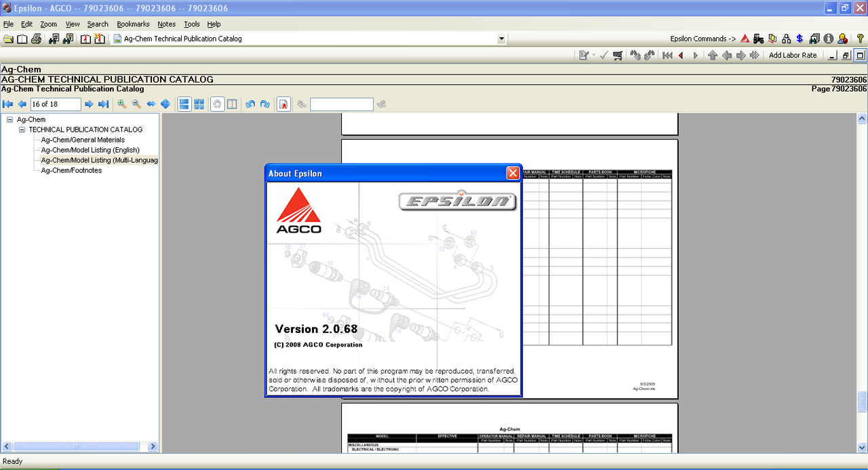This screenshot has height=470, width=868.
Task: Click tree panel horizontal scrollbar thumb
Action: click(x=76, y=446)
